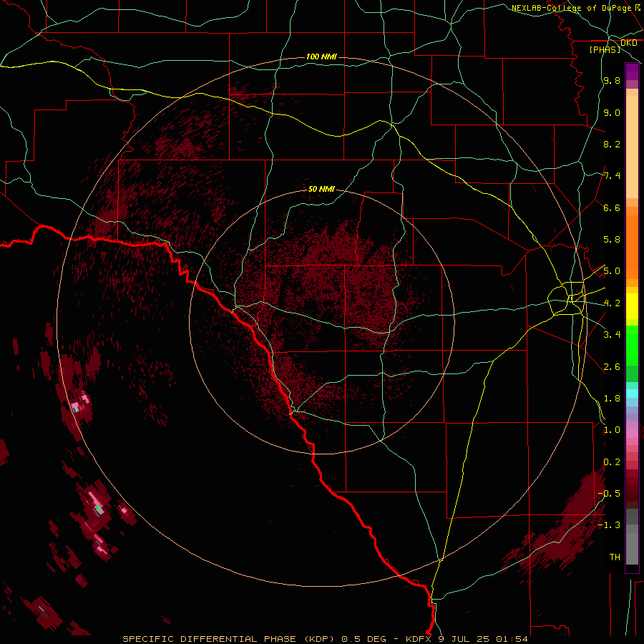Click the 9 JUL 25 01:54 timestamp
Image resolution: width=644 pixels, height=644 pixels.
coord(483,639)
